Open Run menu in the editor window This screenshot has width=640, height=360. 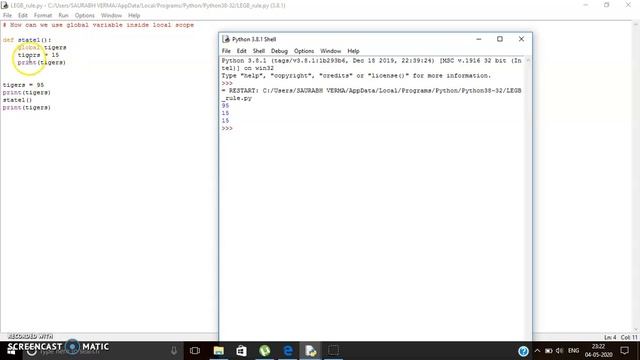coord(63,16)
